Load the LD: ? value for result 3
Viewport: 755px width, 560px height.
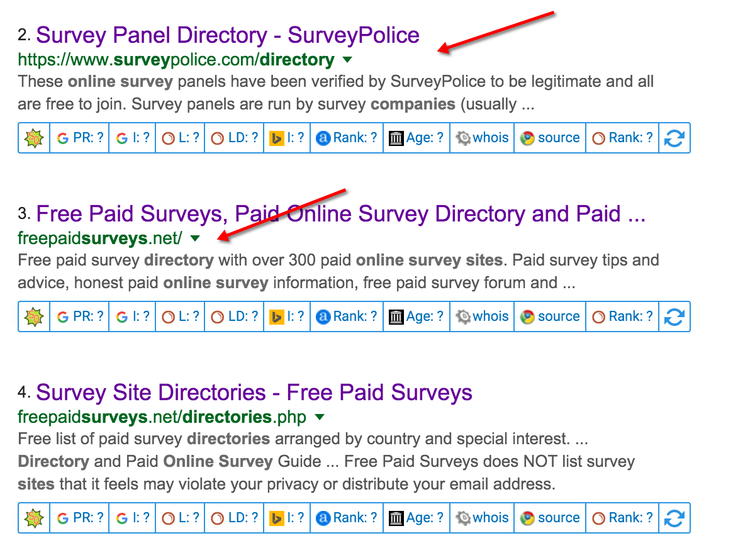[234, 316]
